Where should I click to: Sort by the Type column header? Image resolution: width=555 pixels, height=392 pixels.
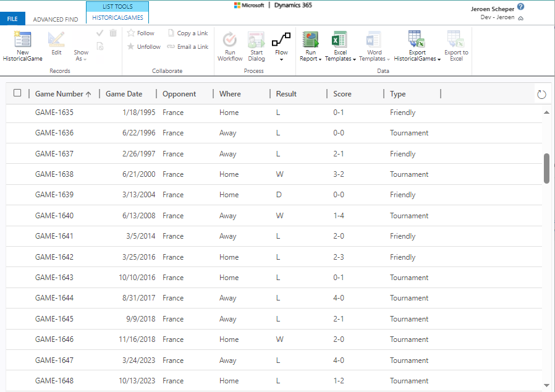point(398,94)
